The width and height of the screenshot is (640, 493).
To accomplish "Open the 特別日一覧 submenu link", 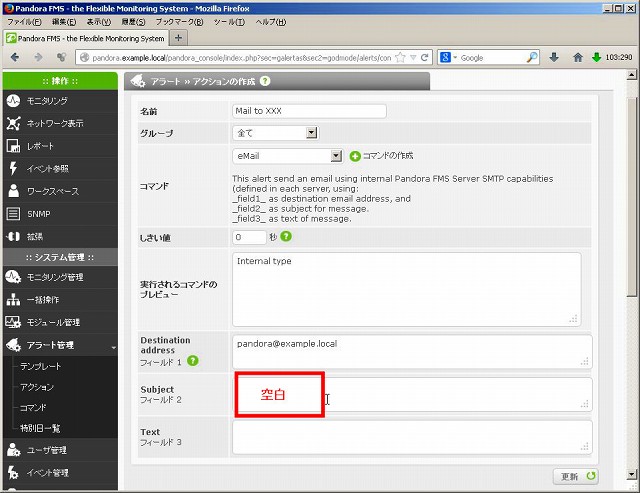I will tap(40, 428).
